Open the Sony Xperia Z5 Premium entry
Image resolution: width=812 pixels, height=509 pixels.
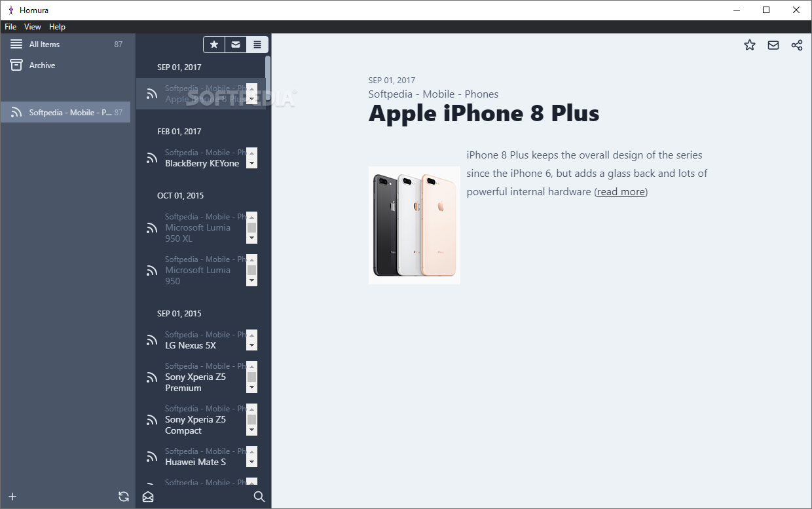tap(200, 377)
